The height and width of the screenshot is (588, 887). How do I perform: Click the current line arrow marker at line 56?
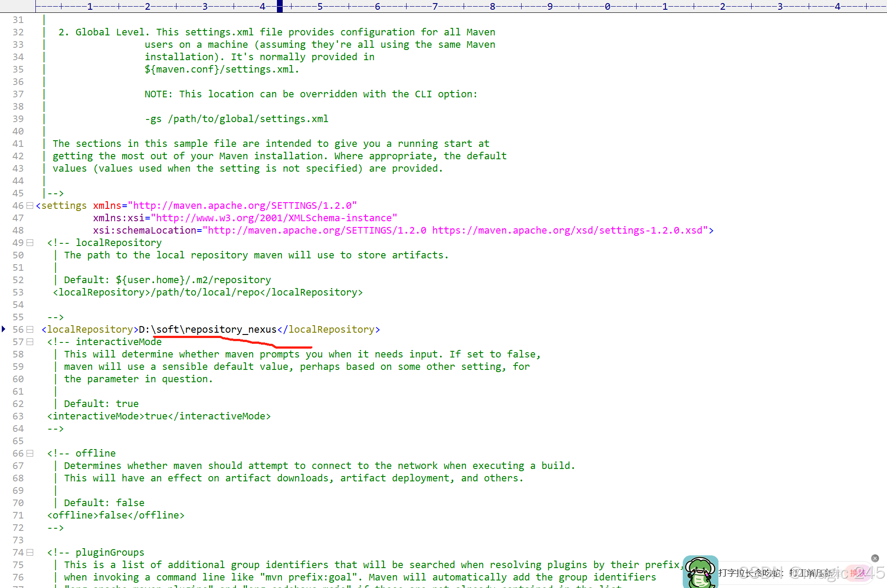4,329
